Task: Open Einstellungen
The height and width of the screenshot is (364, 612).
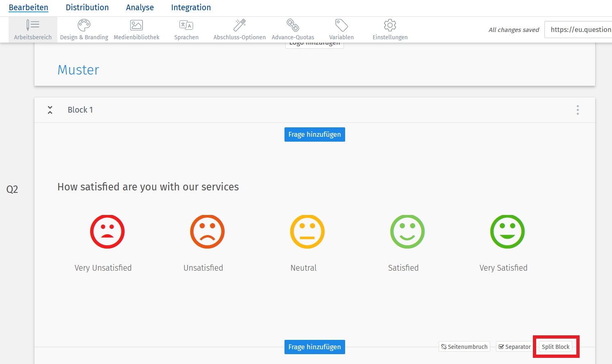Action: click(389, 29)
